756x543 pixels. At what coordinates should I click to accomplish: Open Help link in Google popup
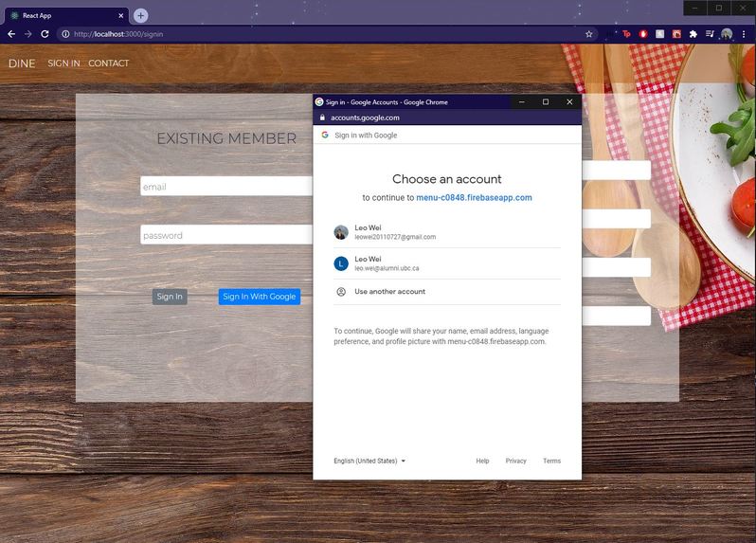tap(482, 461)
